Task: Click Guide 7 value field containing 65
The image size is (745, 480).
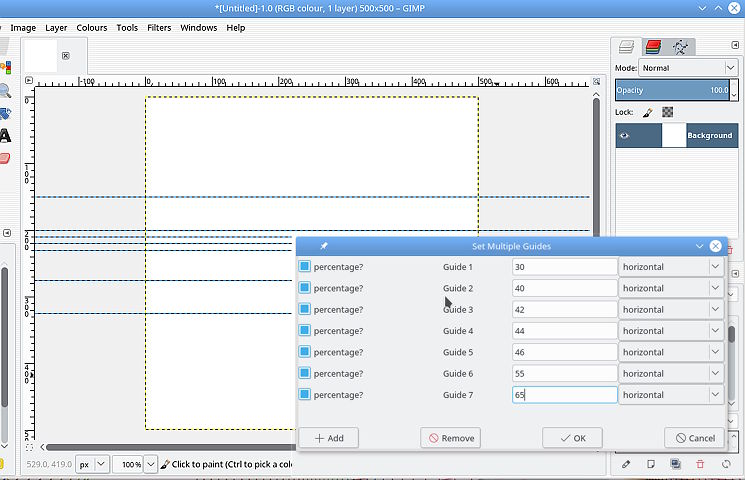Action: point(564,395)
